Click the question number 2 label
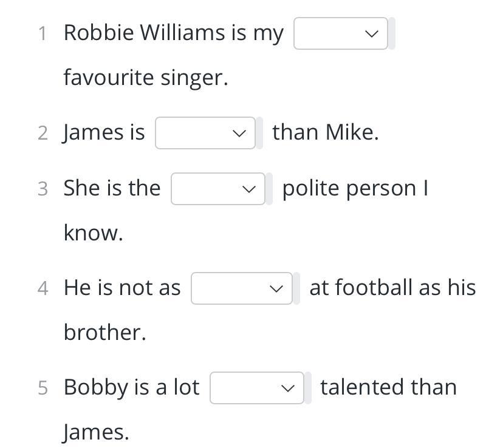Screen dimensions: 503x448 (x=42, y=133)
